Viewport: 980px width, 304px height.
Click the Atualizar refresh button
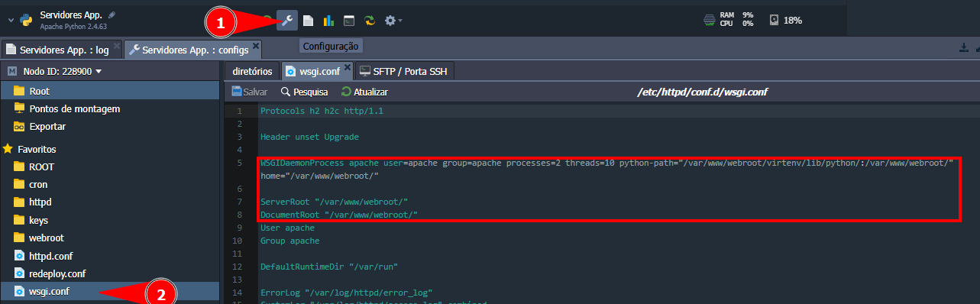(364, 92)
